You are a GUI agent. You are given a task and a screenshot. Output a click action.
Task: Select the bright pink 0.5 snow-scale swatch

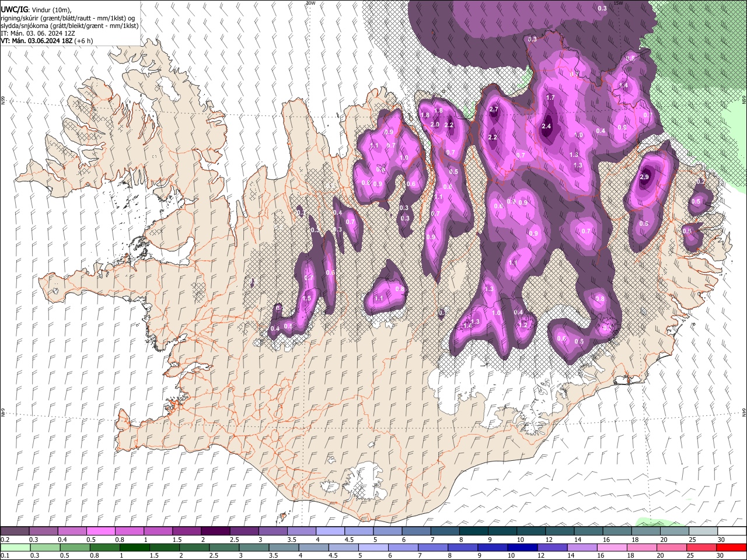click(100, 531)
